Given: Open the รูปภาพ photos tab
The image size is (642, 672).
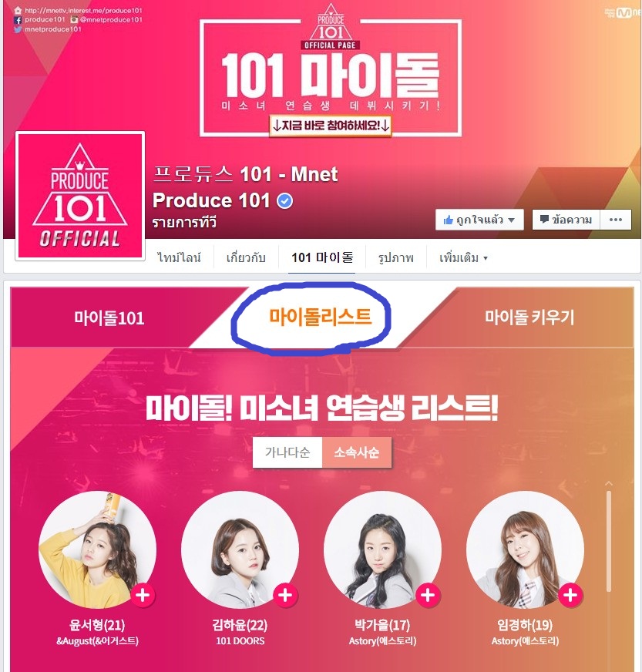Looking at the screenshot, I should click(395, 257).
